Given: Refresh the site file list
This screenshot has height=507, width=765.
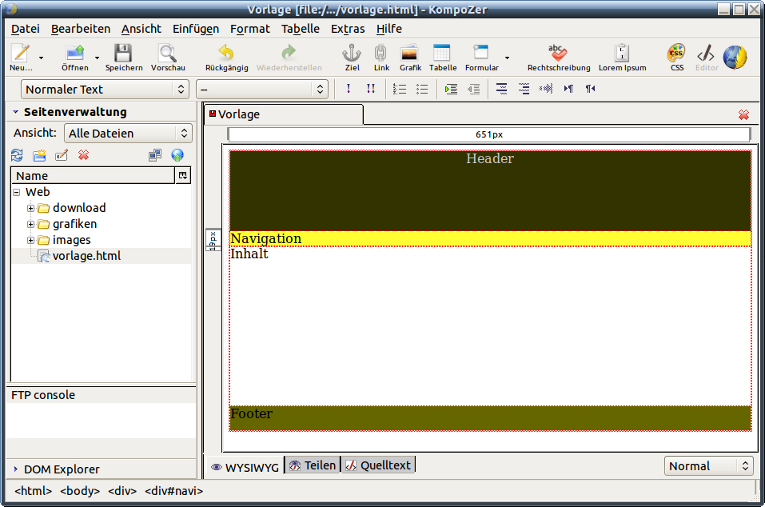Looking at the screenshot, I should point(17,155).
